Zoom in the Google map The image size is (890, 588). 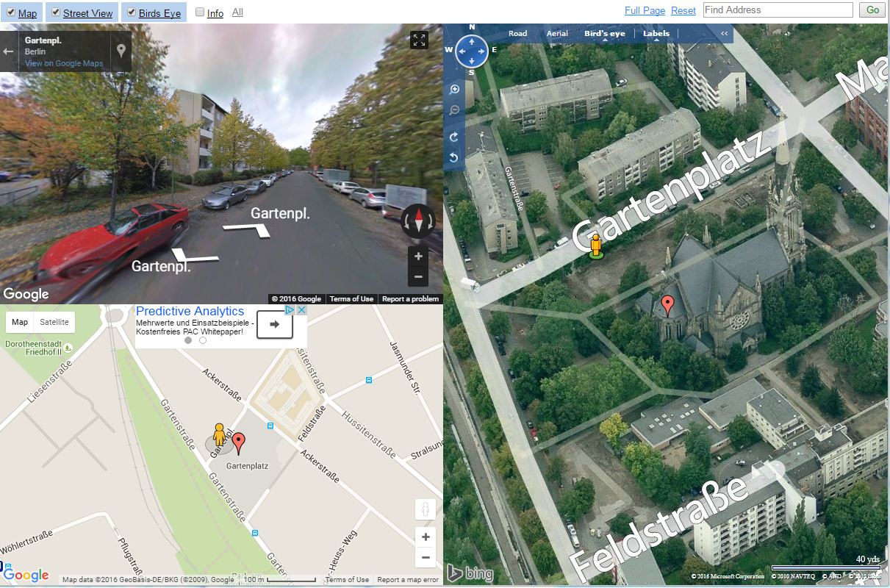(426, 537)
